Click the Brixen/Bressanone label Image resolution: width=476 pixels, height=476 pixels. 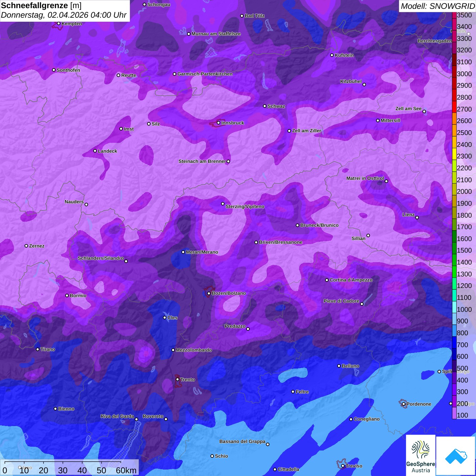click(x=280, y=242)
